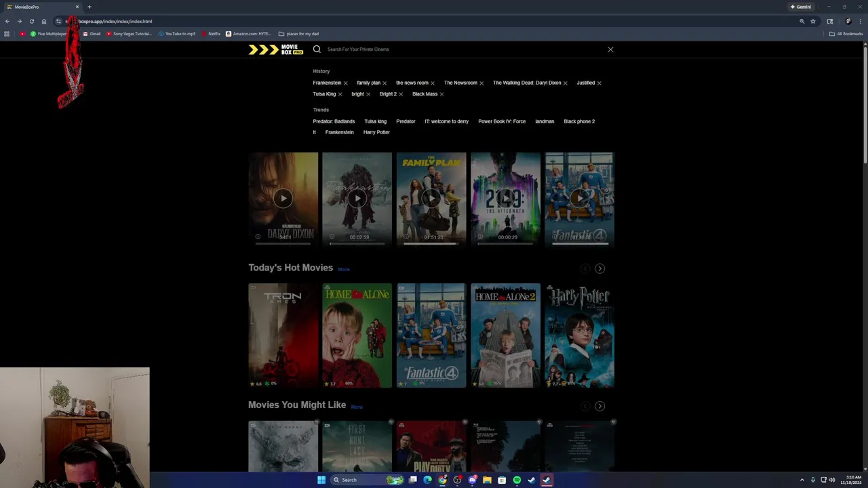Screen dimensions: 868x488
Task: Open a new browser tab
Action: tap(89, 7)
